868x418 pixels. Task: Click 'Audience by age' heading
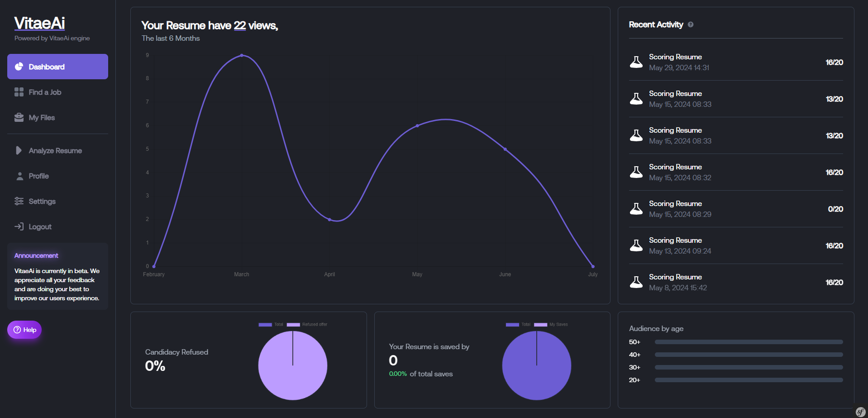pos(656,328)
